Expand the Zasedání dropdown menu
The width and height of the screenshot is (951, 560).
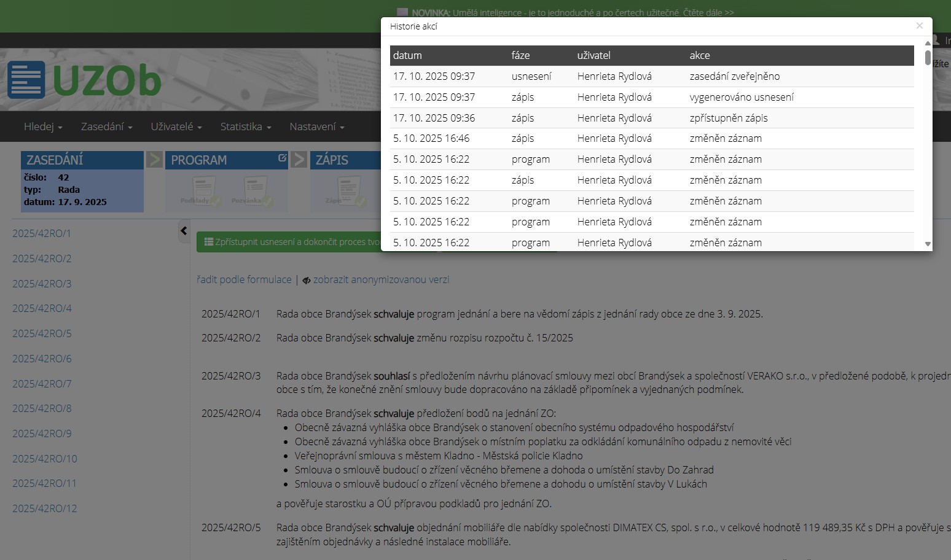(106, 126)
